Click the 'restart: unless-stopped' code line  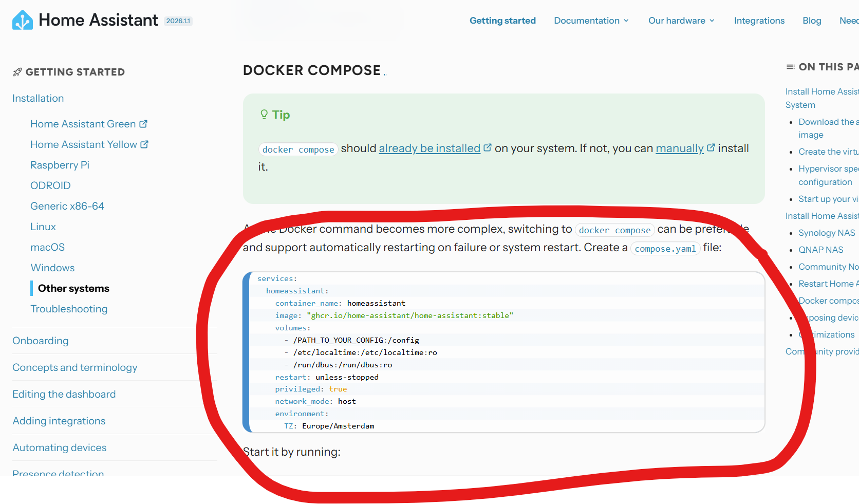[x=327, y=377]
